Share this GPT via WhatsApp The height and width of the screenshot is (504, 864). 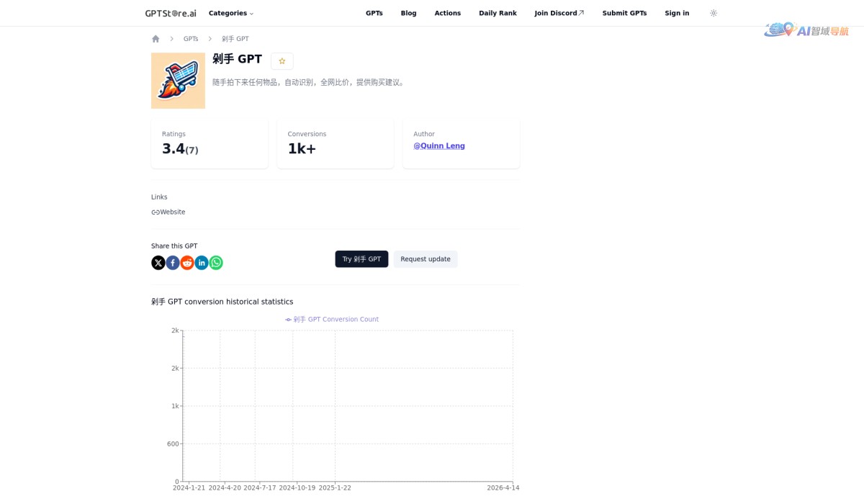coord(216,263)
